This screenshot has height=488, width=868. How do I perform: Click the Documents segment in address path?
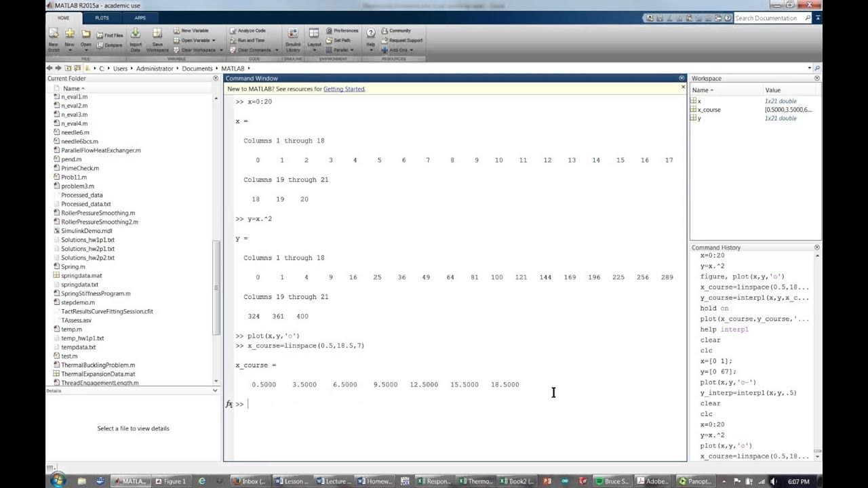click(198, 68)
